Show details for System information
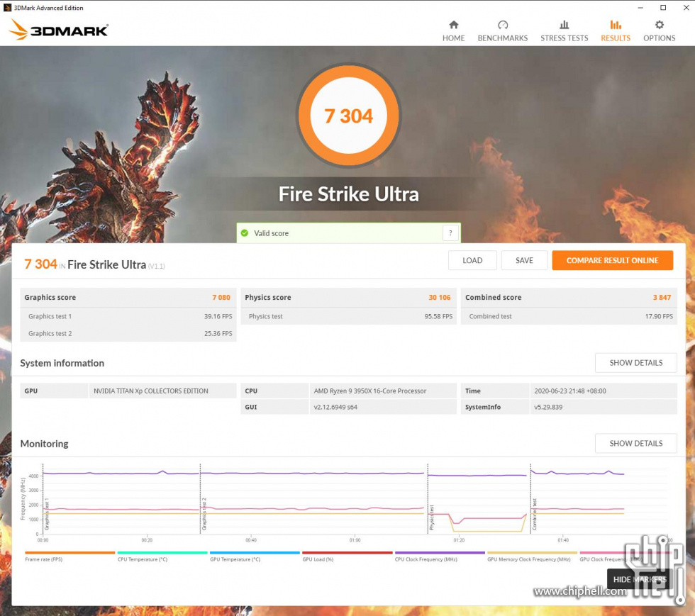 (x=636, y=363)
